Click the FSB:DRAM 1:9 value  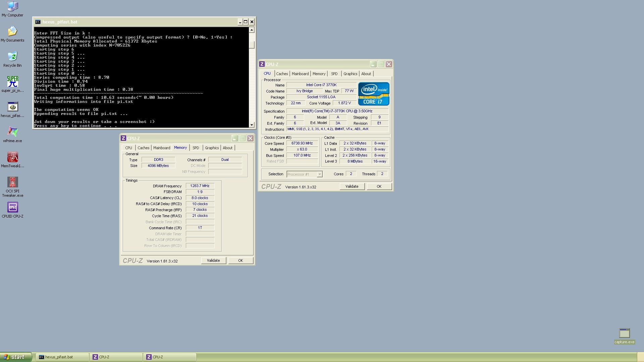[200, 192]
